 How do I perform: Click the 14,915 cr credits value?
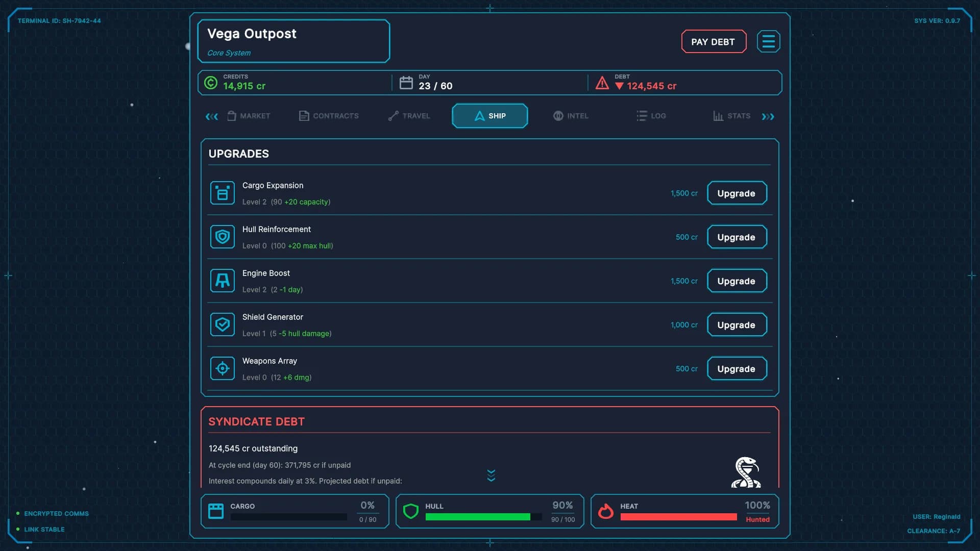(x=244, y=86)
